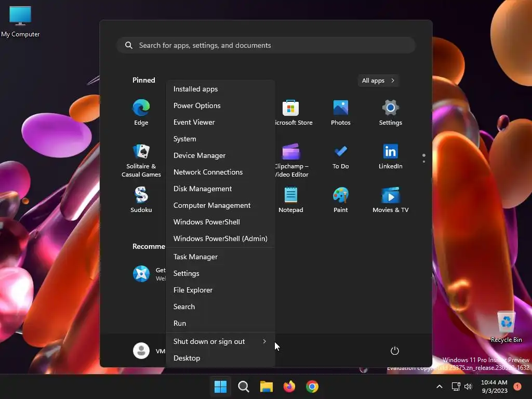Choose Desktop in context menu
Viewport: 532px width, 399px height.
tap(220, 358)
